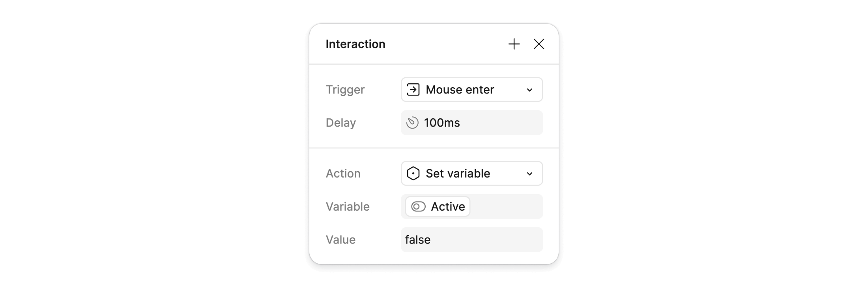The height and width of the screenshot is (288, 868).
Task: Click the timer icon beside 100ms
Action: tap(413, 123)
